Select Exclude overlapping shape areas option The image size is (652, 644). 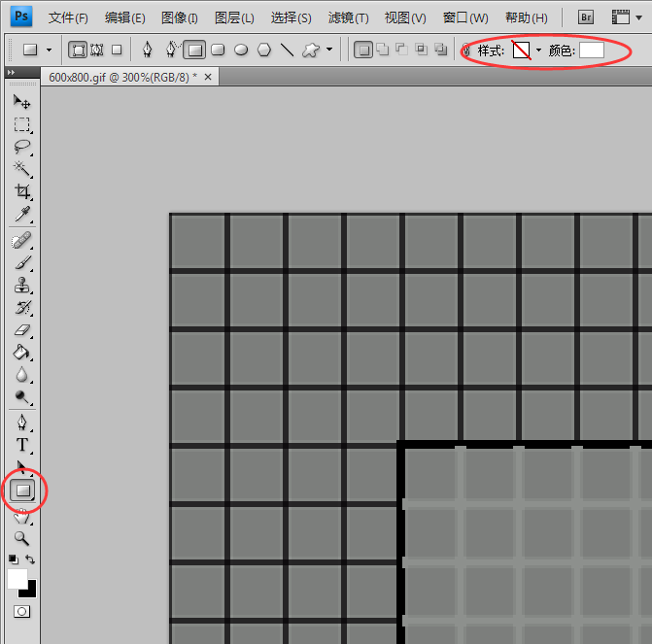tap(441, 50)
